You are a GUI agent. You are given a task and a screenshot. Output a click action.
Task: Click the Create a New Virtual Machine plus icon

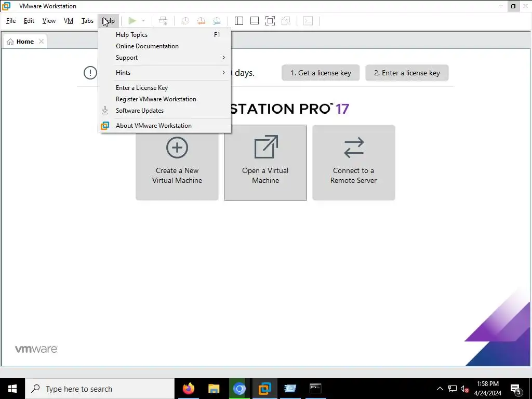[177, 148]
